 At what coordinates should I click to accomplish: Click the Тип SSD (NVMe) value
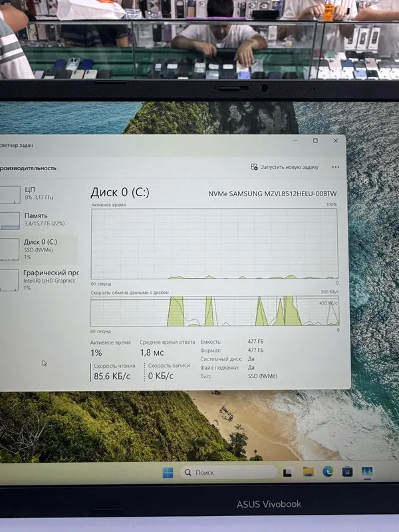click(262, 376)
